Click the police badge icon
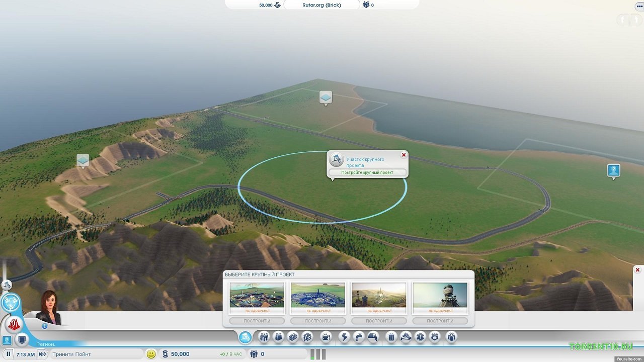The width and height of the screenshot is (644, 362). point(435,337)
